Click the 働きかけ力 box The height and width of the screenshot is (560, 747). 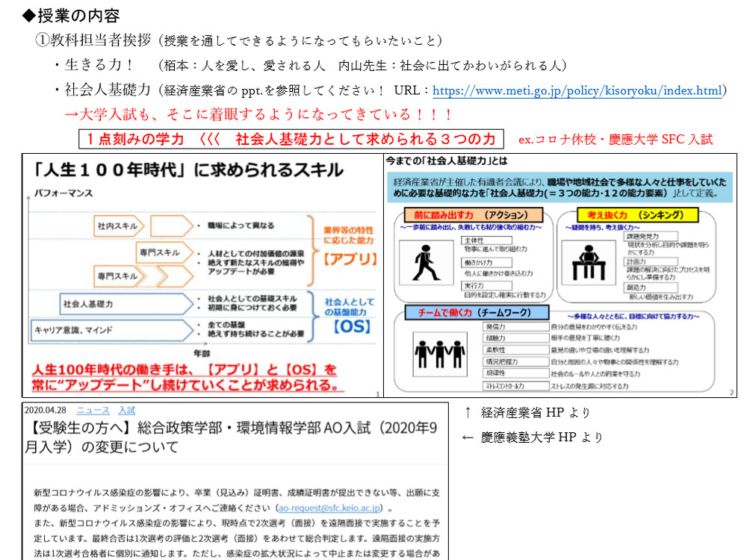point(486,262)
